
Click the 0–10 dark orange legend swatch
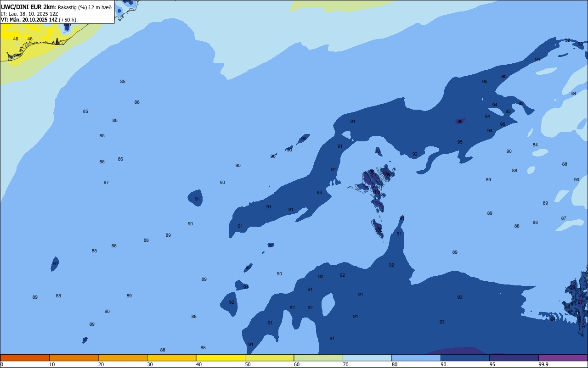pyautogui.click(x=25, y=357)
